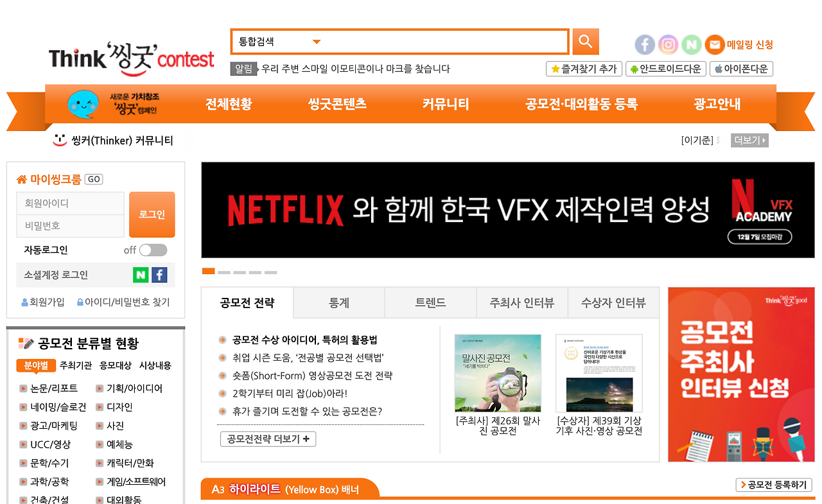Screen dimensions: 822x504
Task: Click the green Naver icon near 메일링 신청
Action: [692, 44]
